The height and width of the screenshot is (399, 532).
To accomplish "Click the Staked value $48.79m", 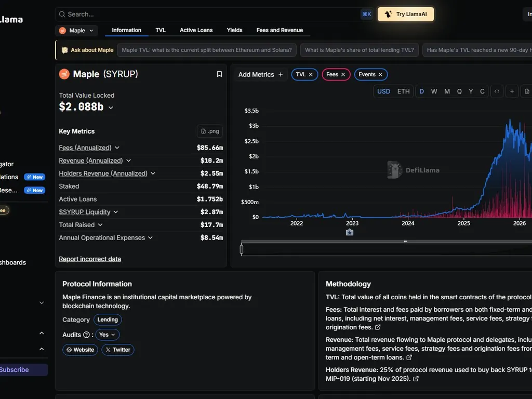I will [x=210, y=187].
